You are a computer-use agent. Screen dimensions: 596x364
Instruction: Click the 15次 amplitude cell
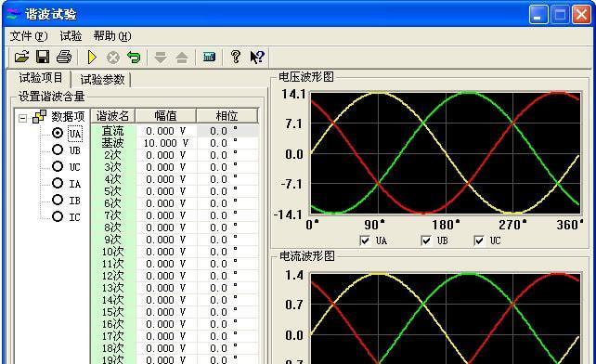tap(166, 312)
